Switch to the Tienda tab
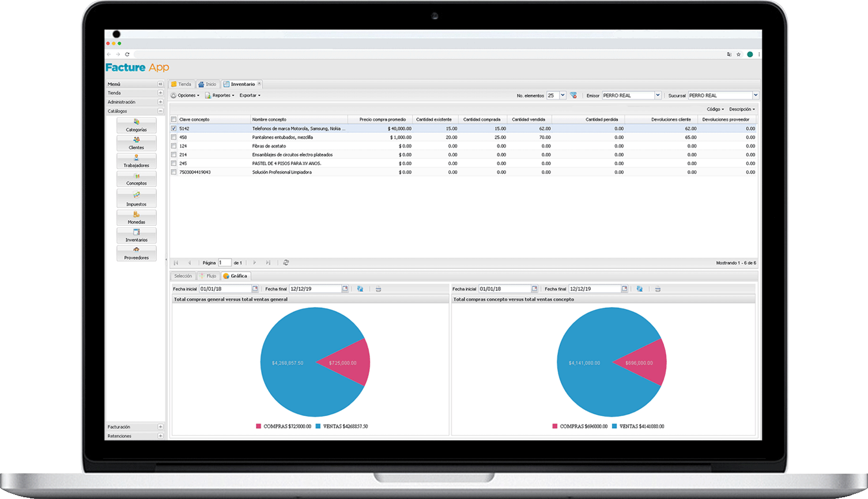The width and height of the screenshot is (868, 499). [181, 84]
